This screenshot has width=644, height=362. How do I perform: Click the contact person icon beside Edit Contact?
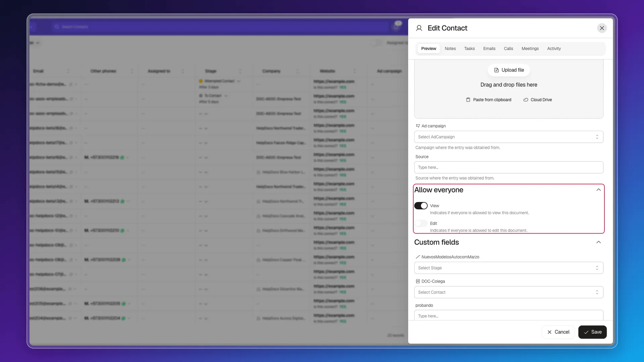coord(419,28)
